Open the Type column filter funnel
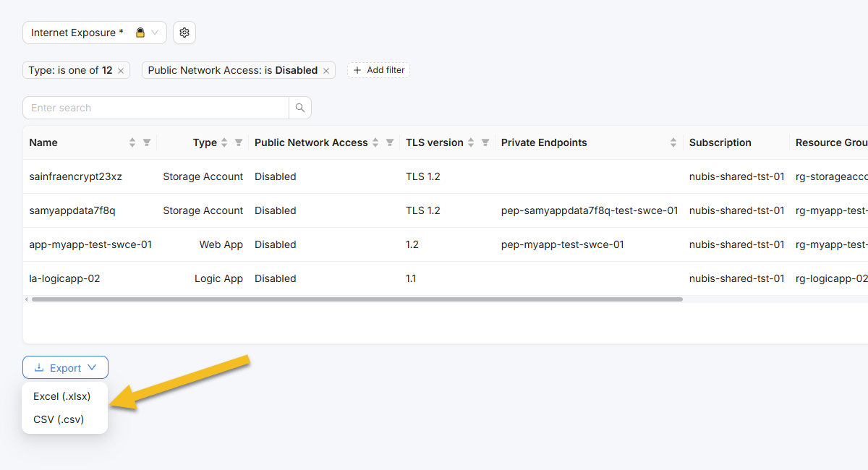 pos(239,142)
